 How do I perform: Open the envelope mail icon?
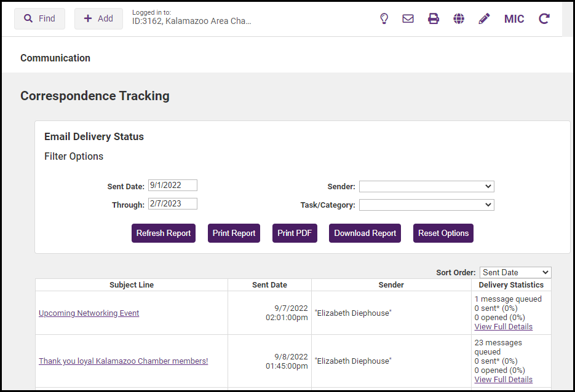[x=408, y=18]
